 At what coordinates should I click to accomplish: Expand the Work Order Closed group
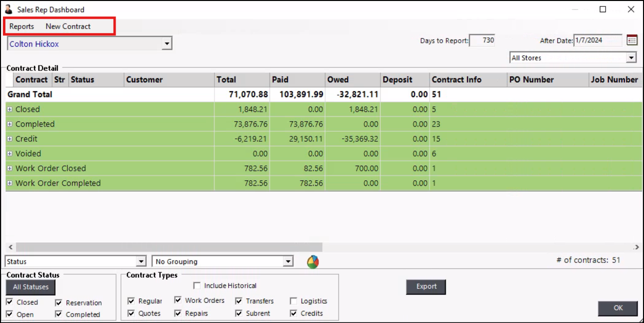(10, 168)
